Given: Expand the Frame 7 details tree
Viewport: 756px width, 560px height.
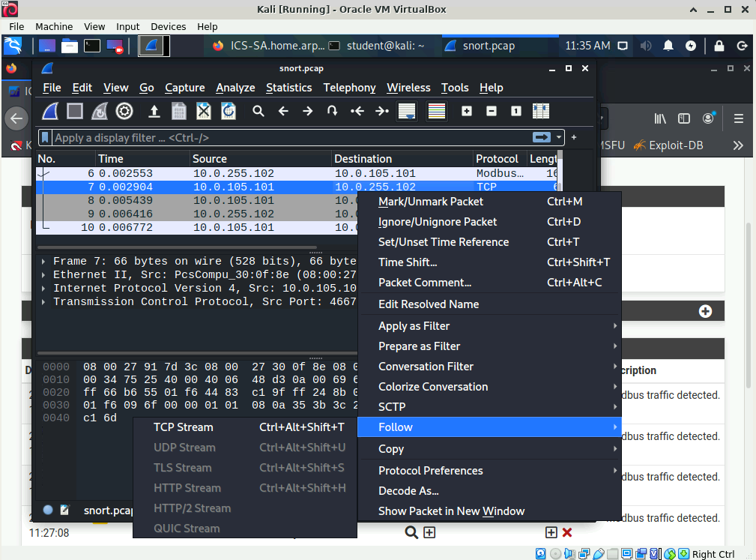Looking at the screenshot, I should pos(43,262).
